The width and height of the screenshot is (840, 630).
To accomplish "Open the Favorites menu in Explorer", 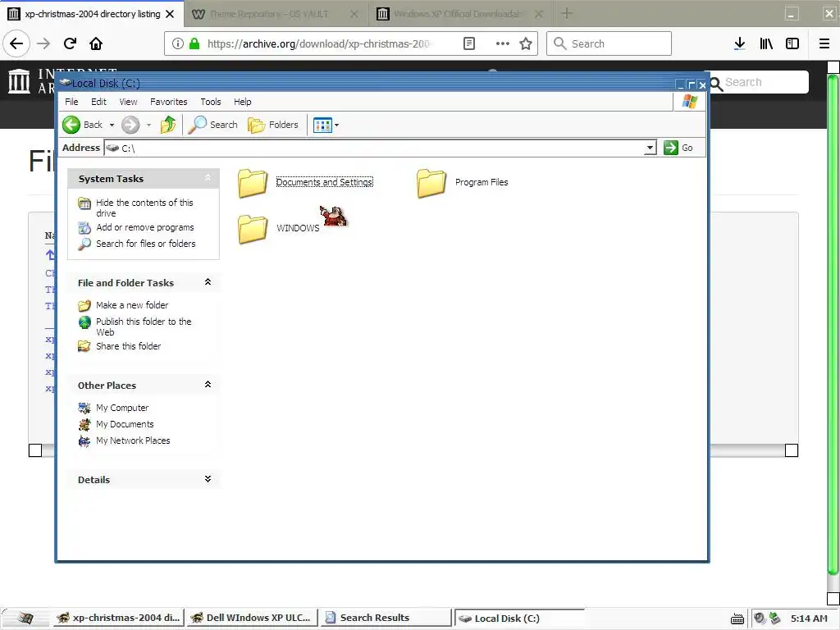I will click(169, 102).
